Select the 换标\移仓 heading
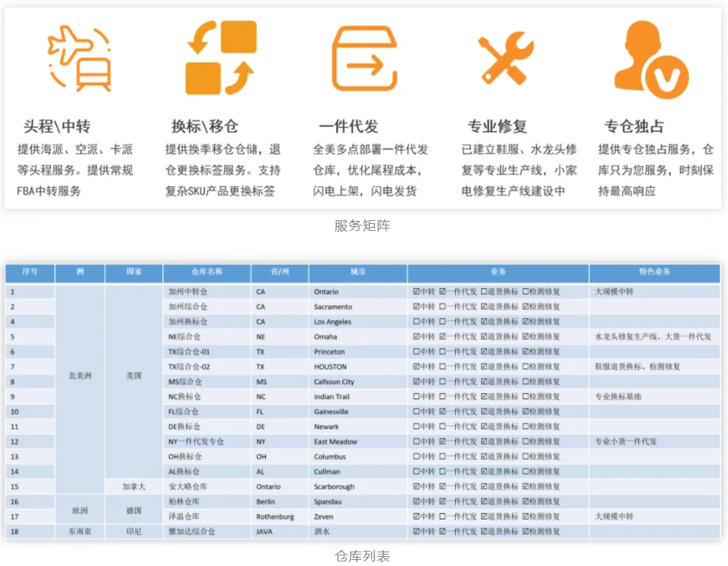This screenshot has width=728, height=566. tap(205, 126)
